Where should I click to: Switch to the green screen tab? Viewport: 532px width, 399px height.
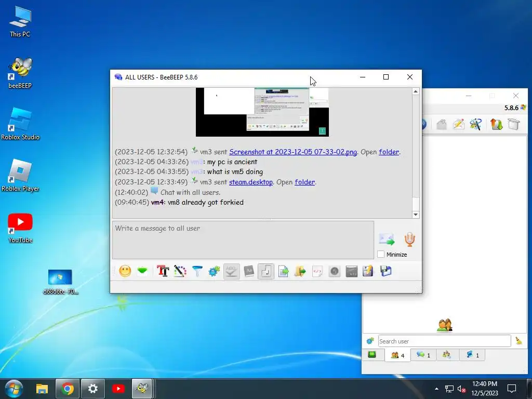[372, 355]
